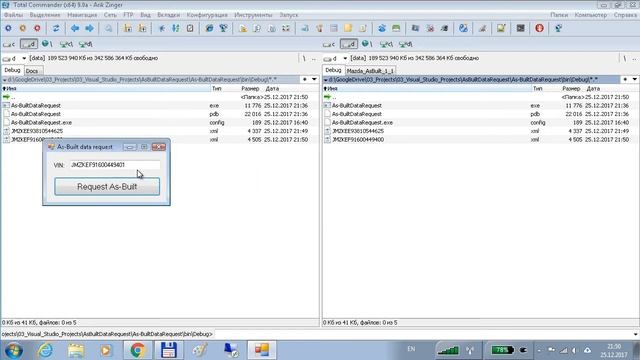Open Windows Explorer folder on taskbar
Image resolution: width=640 pixels, height=360 pixels.
tap(76, 350)
